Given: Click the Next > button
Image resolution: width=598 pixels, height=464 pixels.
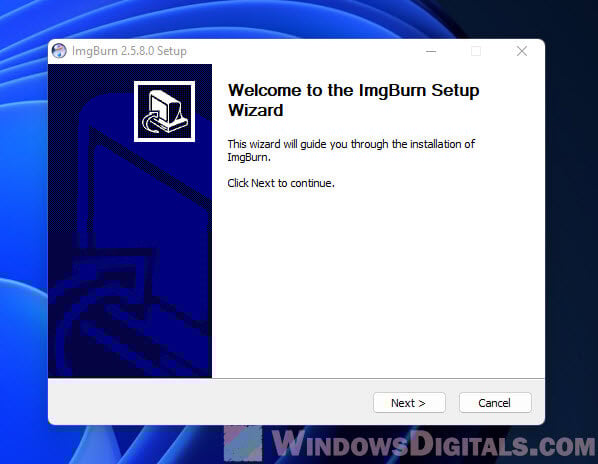Looking at the screenshot, I should click(x=409, y=403).
